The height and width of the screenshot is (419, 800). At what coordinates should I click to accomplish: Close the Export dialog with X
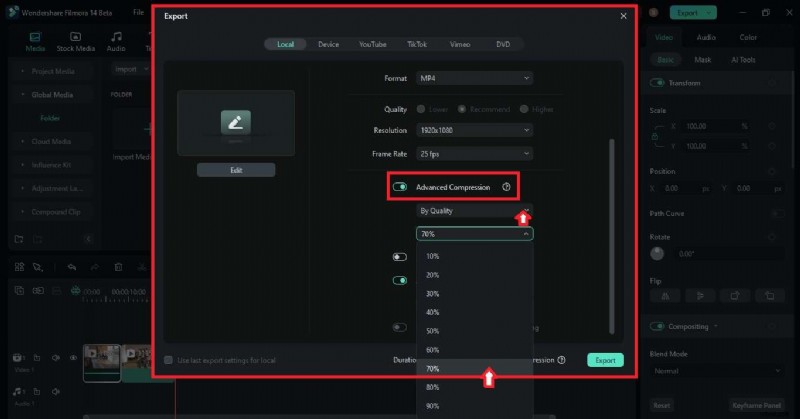(624, 16)
